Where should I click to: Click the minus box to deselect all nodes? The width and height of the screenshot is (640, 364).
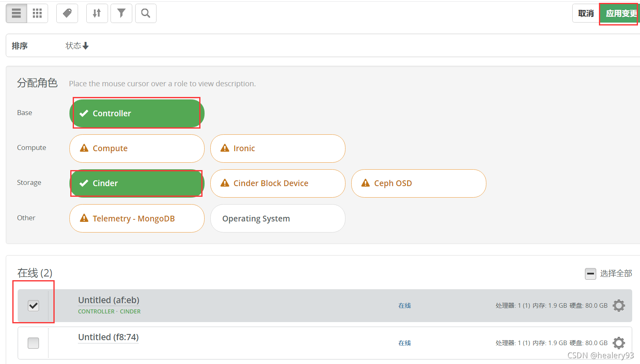pos(590,273)
